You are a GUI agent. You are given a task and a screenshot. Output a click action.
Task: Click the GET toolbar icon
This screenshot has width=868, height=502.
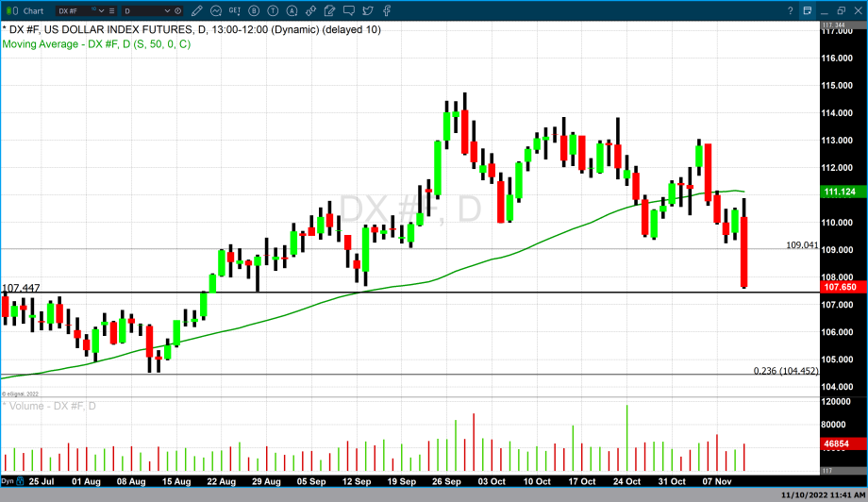point(234,10)
